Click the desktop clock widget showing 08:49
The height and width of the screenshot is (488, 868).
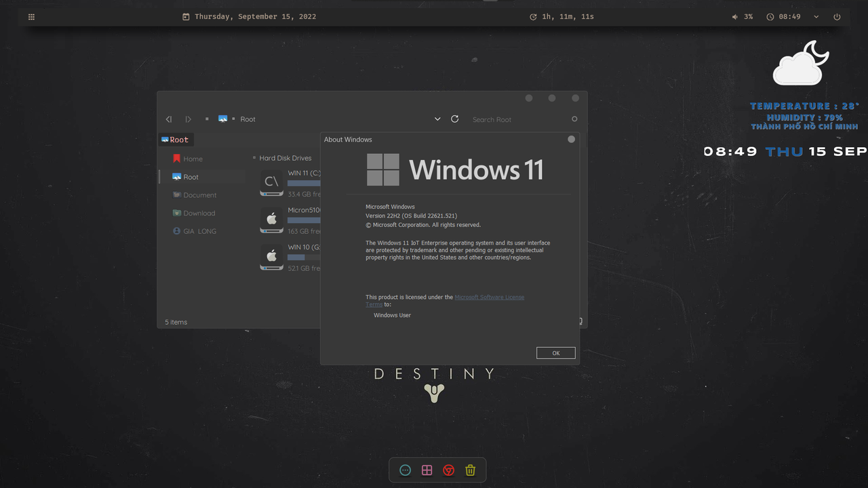click(x=730, y=151)
